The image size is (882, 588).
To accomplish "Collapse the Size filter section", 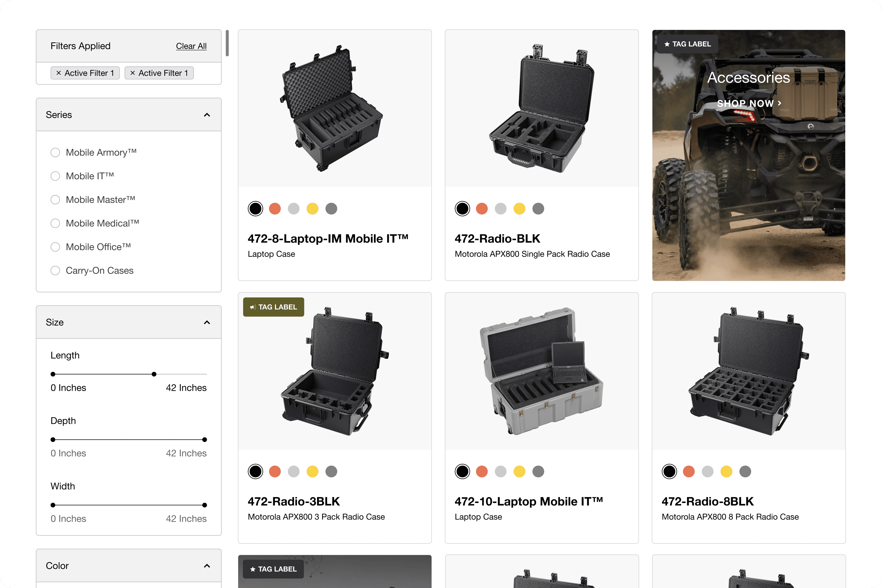I will (207, 322).
